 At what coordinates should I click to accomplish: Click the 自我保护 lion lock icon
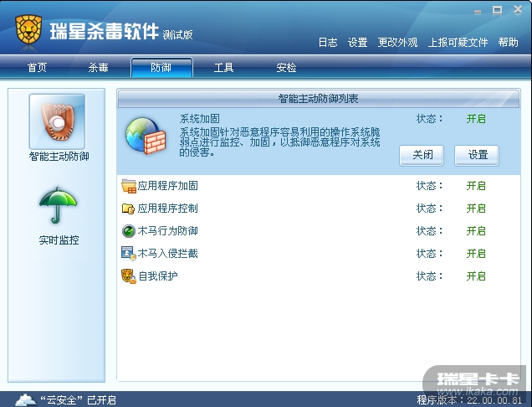coord(129,276)
